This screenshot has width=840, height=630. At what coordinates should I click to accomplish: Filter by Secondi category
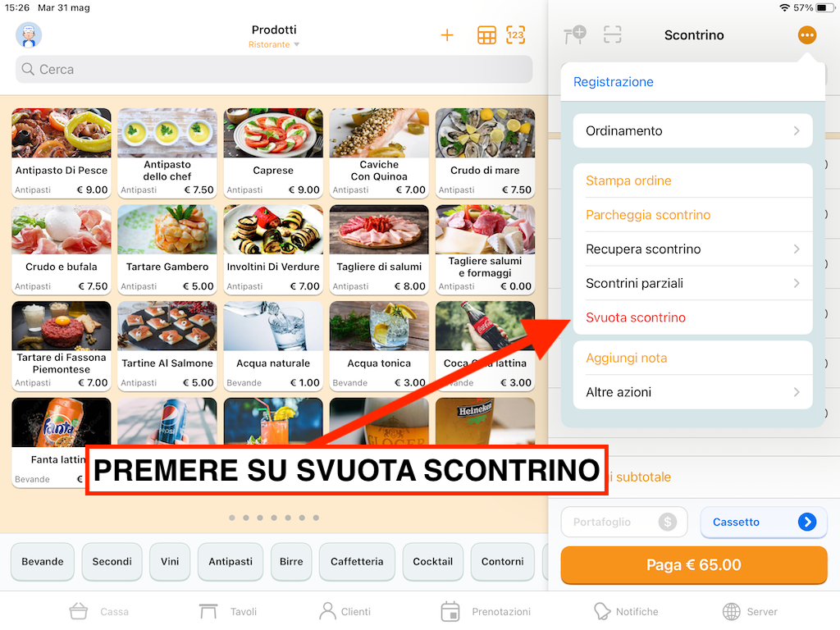[112, 561]
